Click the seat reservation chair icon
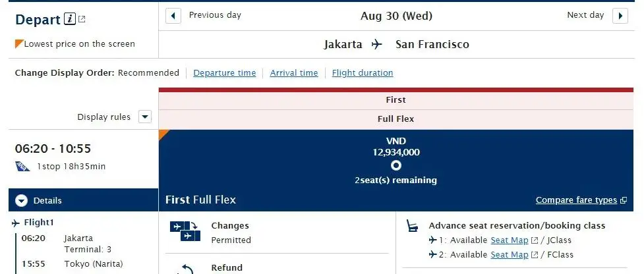Image resolution: width=644 pixels, height=274 pixels. 412,226
